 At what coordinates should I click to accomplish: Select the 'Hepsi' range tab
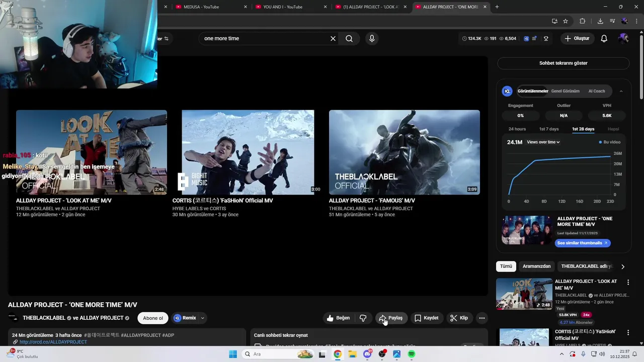pyautogui.click(x=613, y=129)
